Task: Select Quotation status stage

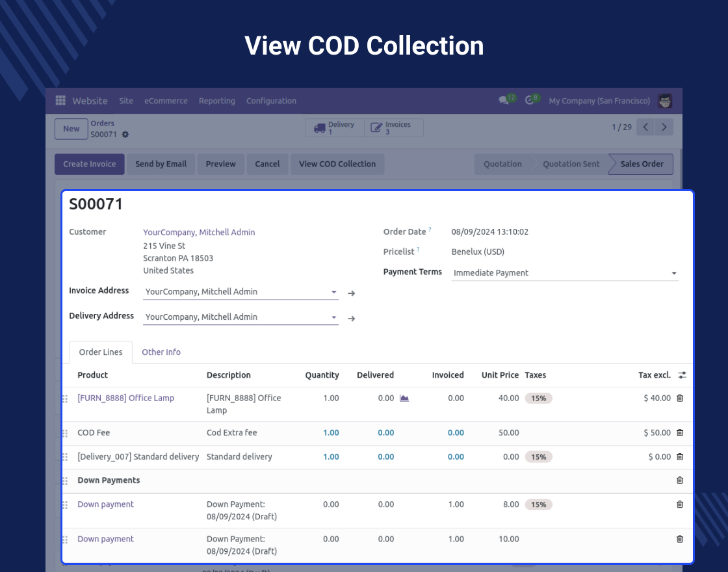Action: [x=502, y=164]
